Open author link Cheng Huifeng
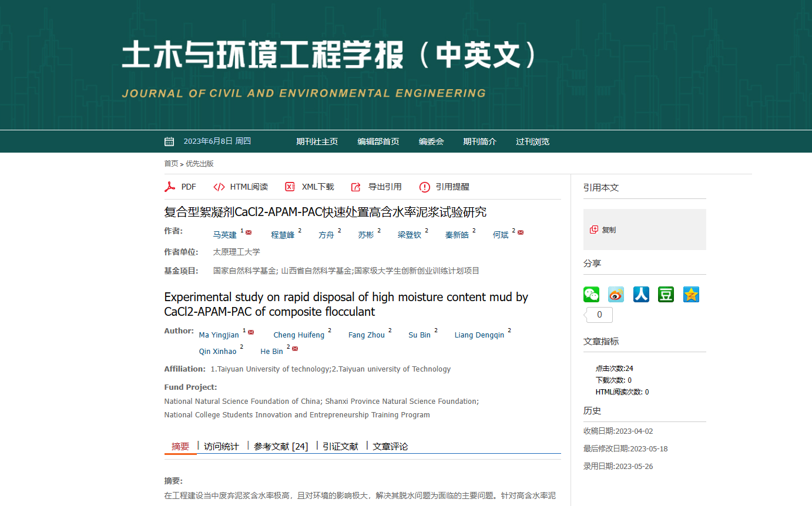This screenshot has height=506, width=812. tap(298, 335)
